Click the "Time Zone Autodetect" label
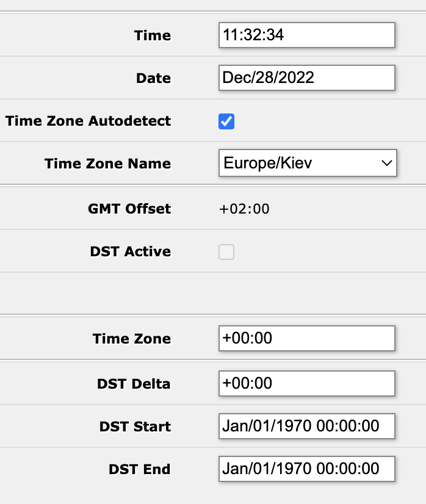This screenshot has width=426, height=504. point(88,121)
